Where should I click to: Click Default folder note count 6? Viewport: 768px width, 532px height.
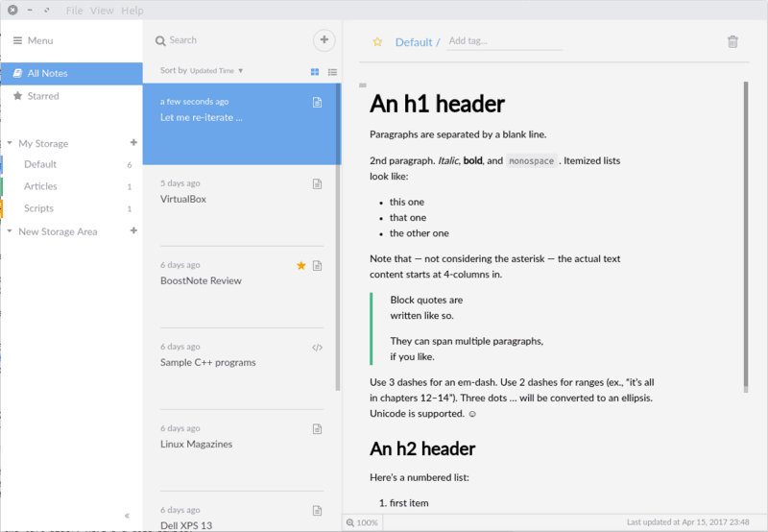pyautogui.click(x=130, y=165)
